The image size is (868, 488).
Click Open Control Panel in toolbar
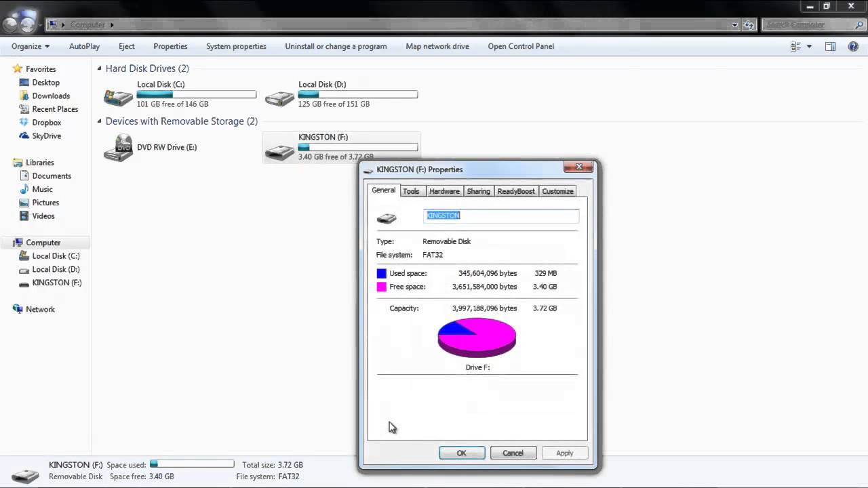[521, 46]
